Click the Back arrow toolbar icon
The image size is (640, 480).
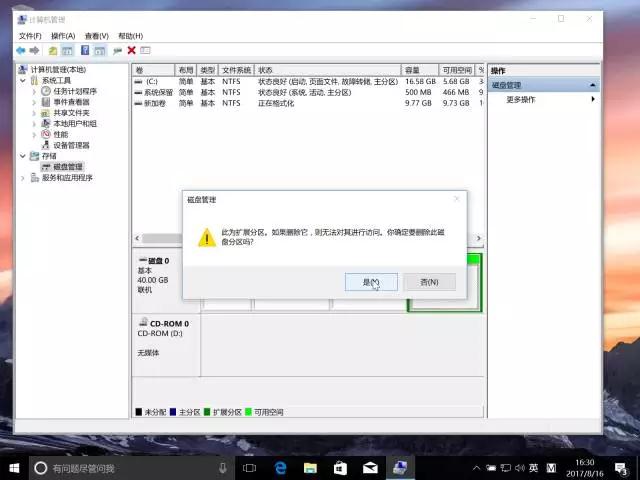click(20, 51)
